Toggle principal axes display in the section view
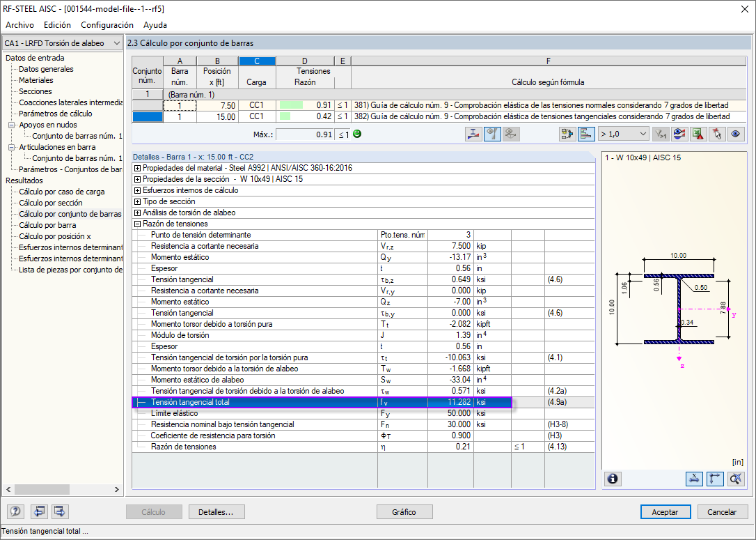Screen dimensions: 756x540 [715, 479]
